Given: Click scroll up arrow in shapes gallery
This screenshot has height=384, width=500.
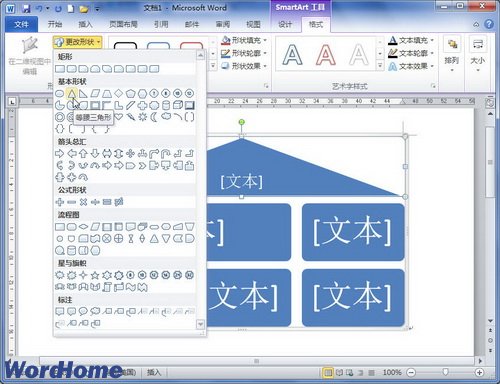Looking at the screenshot, I should (x=200, y=55).
